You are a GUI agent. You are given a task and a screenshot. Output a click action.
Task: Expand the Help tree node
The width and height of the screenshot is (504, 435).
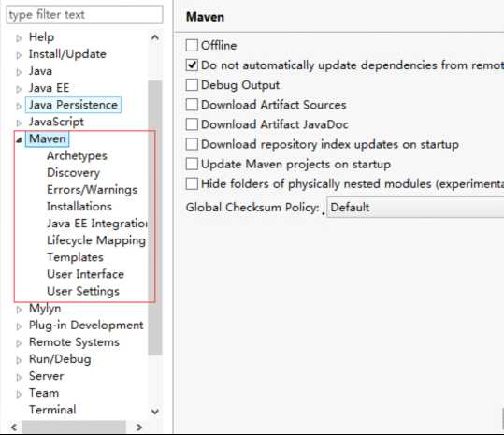coord(19,38)
